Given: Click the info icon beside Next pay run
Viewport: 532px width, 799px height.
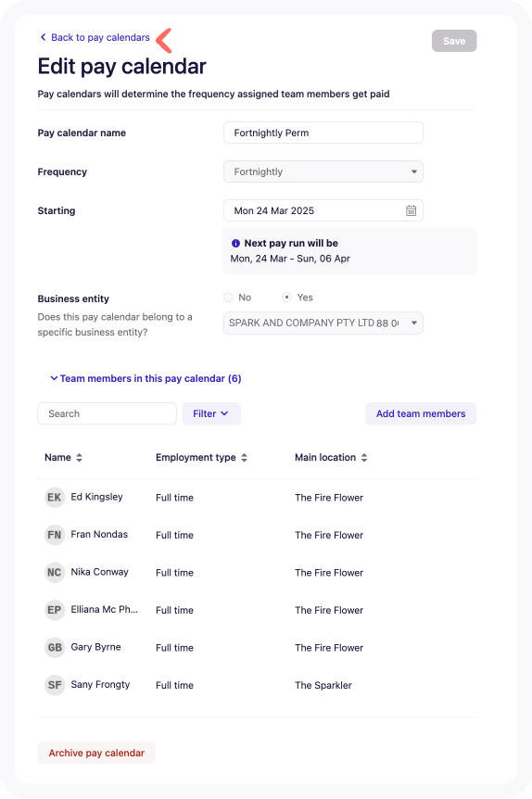Looking at the screenshot, I should pyautogui.click(x=235, y=243).
